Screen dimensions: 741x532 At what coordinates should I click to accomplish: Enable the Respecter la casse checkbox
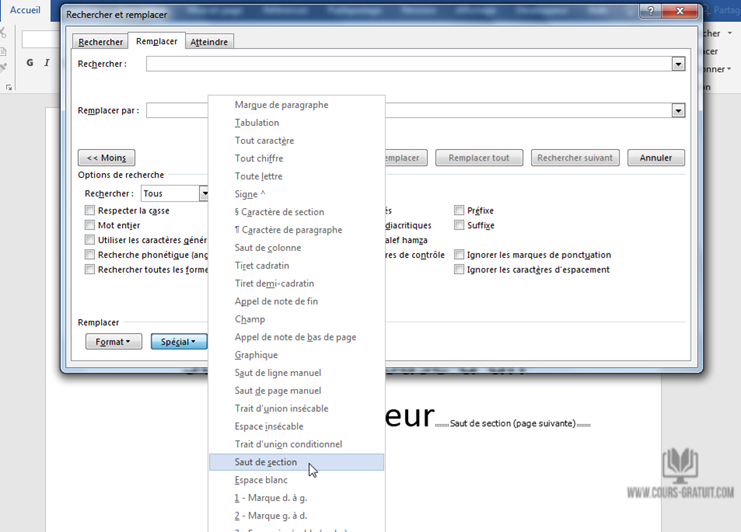coord(90,211)
